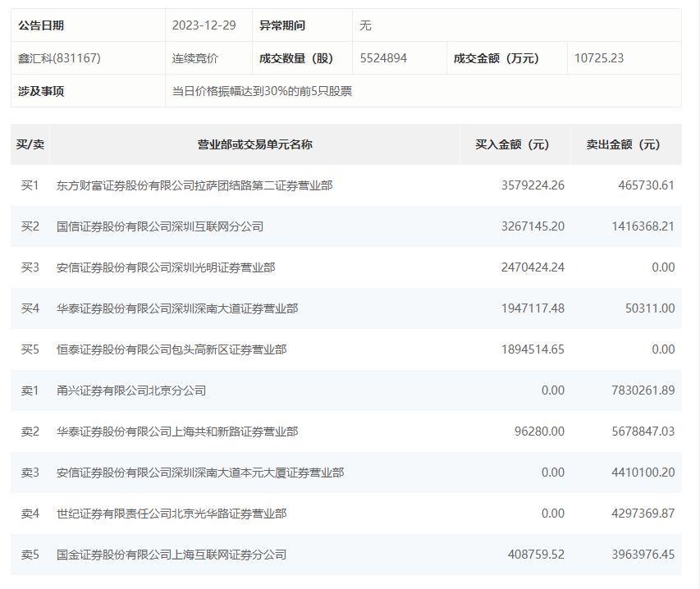Click the 异常期间 label
The height and width of the screenshot is (589, 700).
click(x=282, y=25)
